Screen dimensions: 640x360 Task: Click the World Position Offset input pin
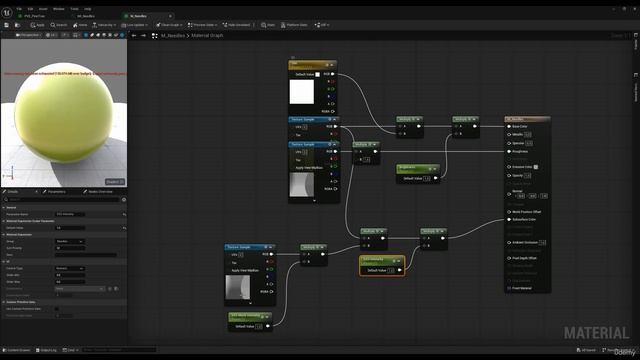click(x=509, y=212)
